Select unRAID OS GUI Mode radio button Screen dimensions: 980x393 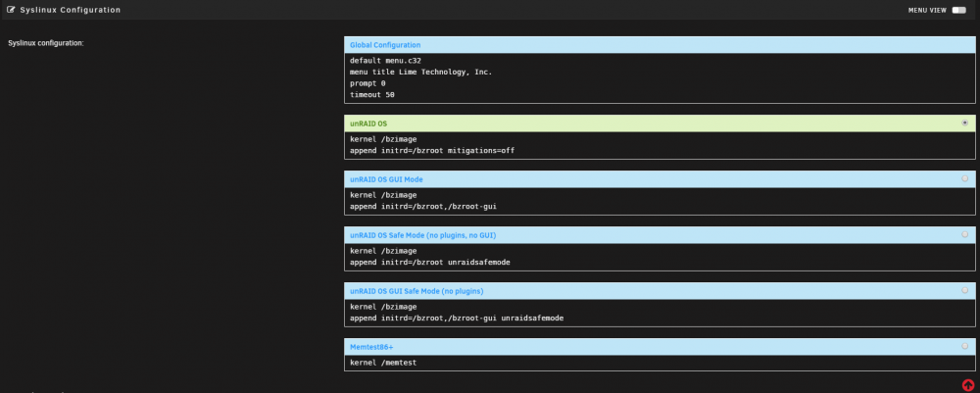pyautogui.click(x=965, y=178)
